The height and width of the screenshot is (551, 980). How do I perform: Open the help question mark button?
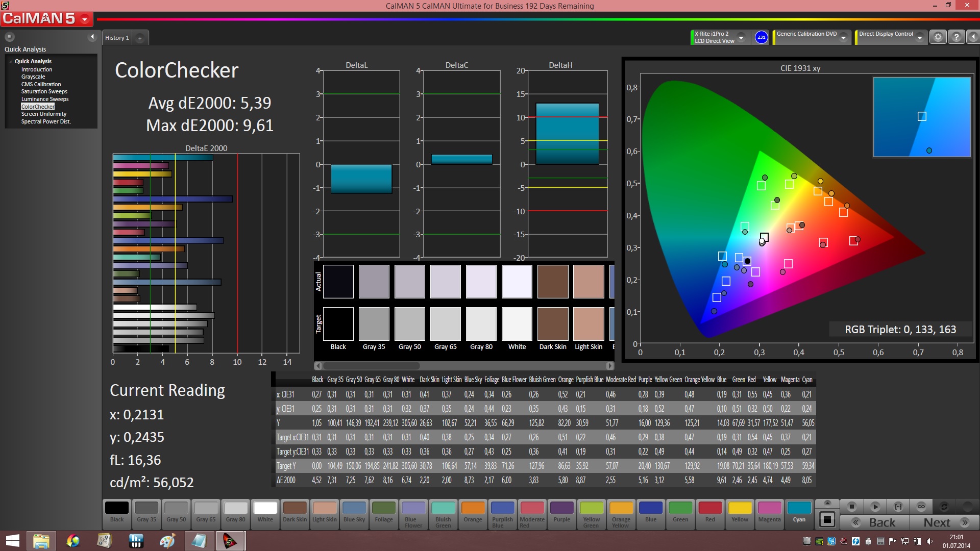pyautogui.click(x=956, y=37)
